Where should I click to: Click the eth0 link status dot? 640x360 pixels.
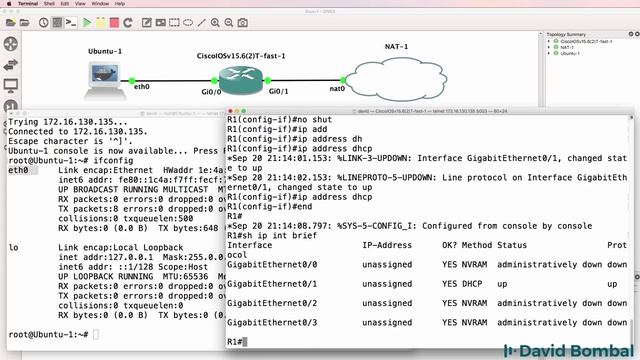(132, 81)
